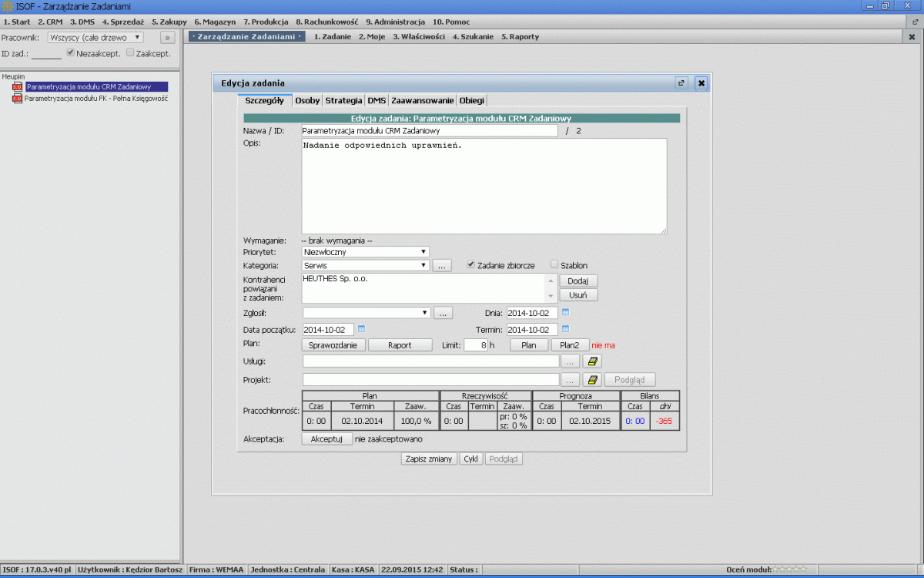The width and height of the screenshot is (924, 578).
Task: Click the Zarządzanie Zadaniami module title
Action: click(247, 36)
